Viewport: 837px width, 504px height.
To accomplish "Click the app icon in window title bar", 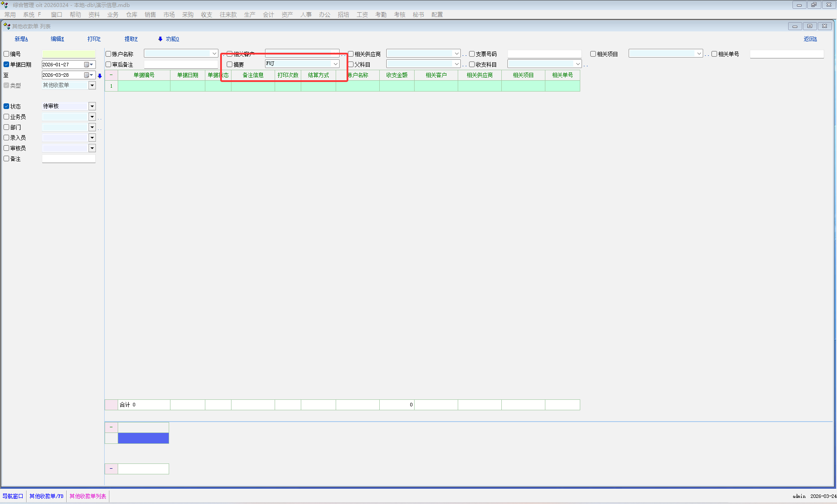I will [5, 5].
